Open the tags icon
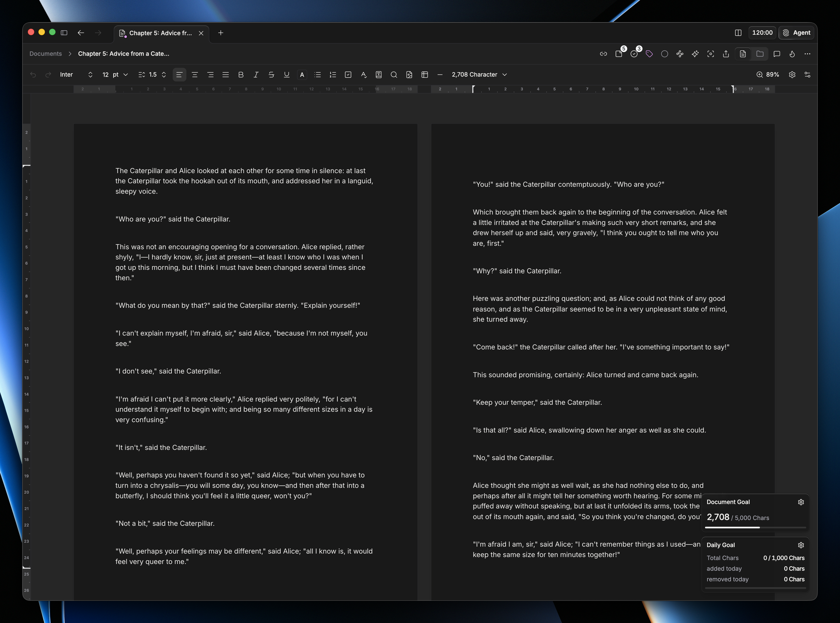Image resolution: width=840 pixels, height=623 pixels. [x=649, y=54]
